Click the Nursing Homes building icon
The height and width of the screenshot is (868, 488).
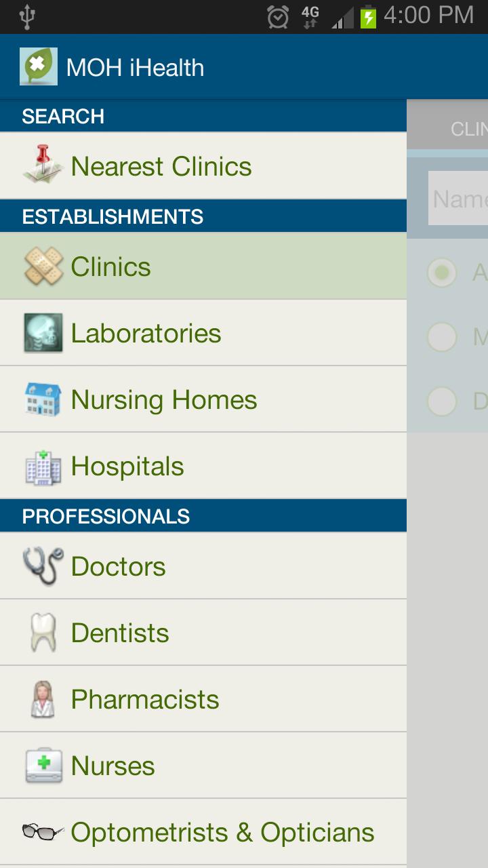[42, 399]
